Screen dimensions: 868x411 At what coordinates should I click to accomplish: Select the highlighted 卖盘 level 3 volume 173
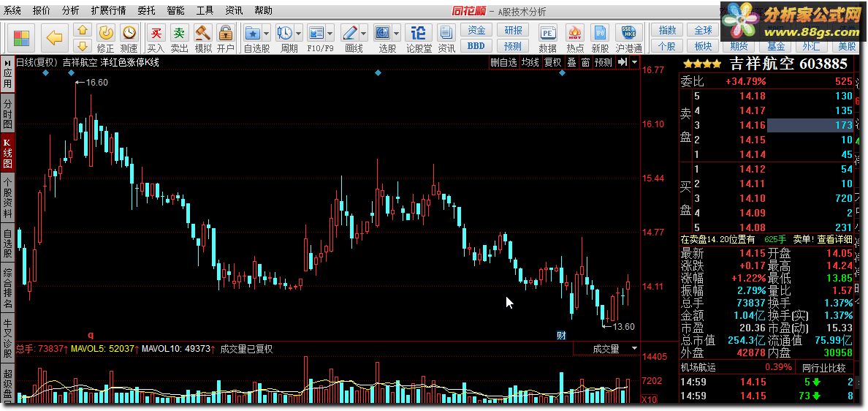(x=810, y=125)
